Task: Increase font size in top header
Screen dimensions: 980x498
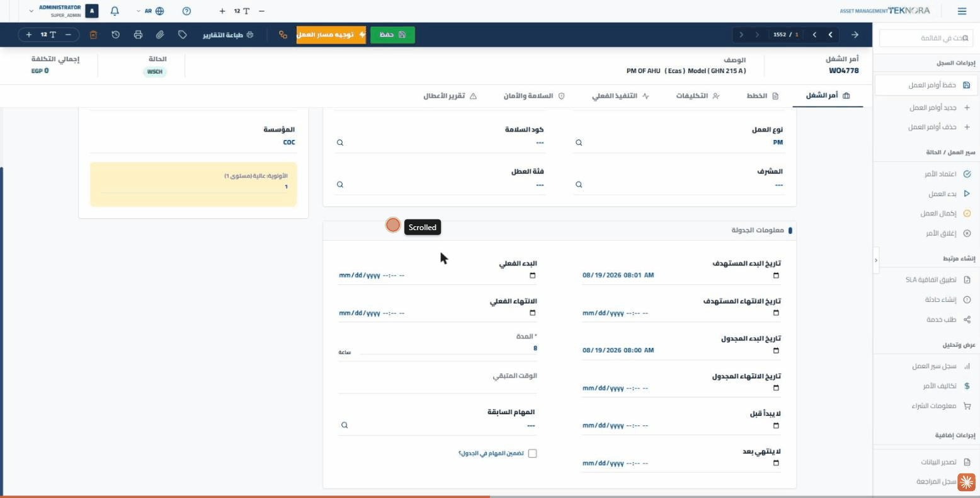Action: coord(222,11)
